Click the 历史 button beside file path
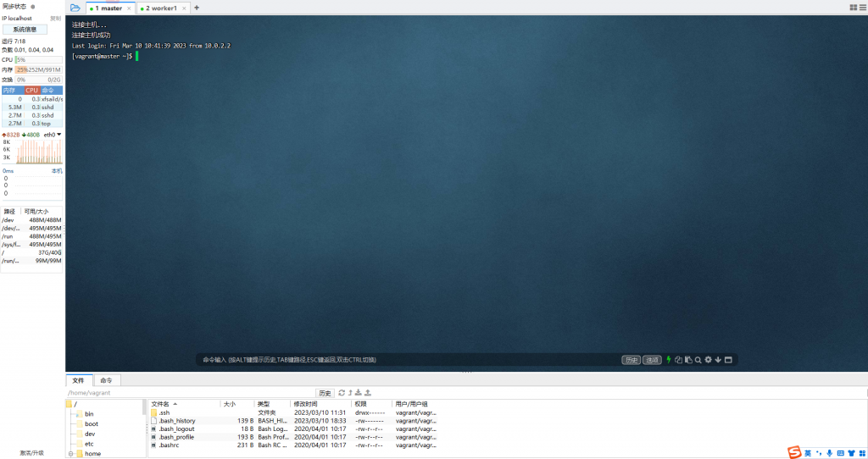The width and height of the screenshot is (868, 459). 325,393
